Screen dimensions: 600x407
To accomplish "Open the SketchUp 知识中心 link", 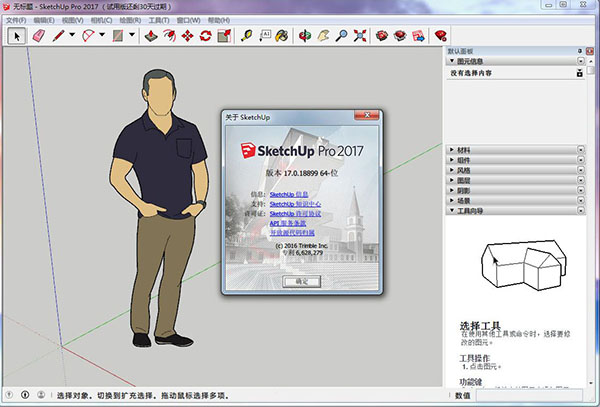I will (x=295, y=204).
